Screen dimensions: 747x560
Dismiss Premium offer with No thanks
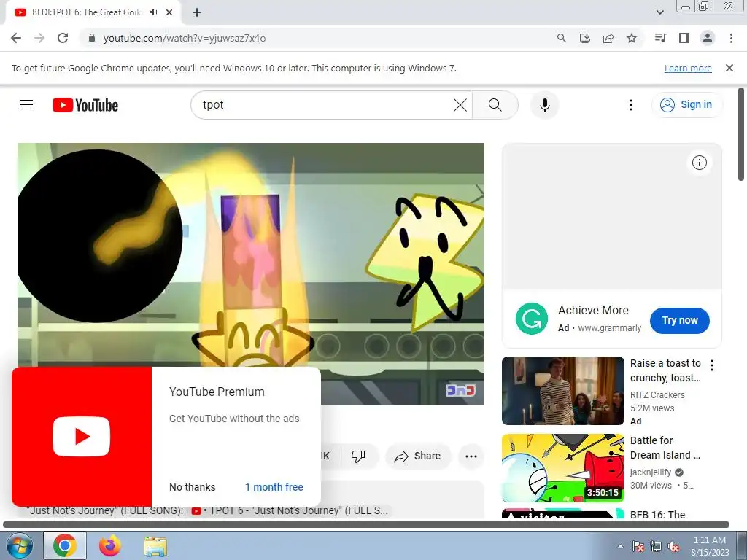(193, 487)
